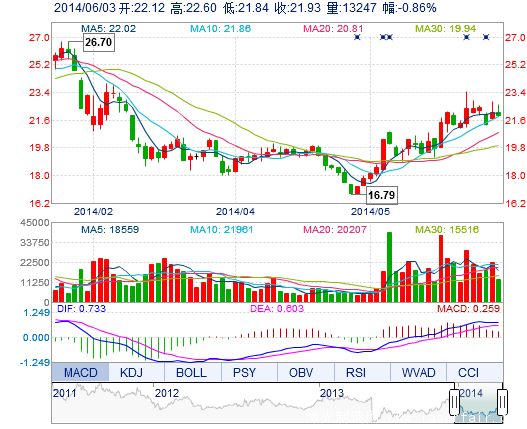Click the tallest green volume bar

390,267
